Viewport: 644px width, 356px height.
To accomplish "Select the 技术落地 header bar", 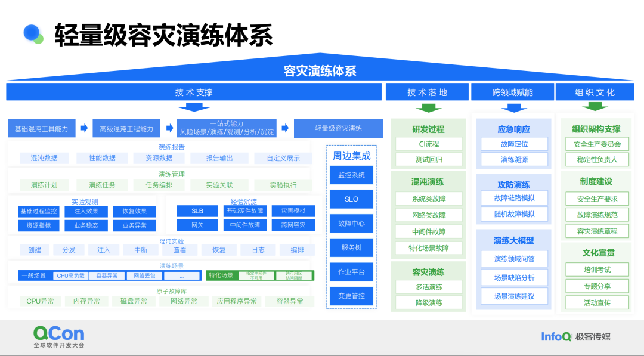I will [x=427, y=92].
